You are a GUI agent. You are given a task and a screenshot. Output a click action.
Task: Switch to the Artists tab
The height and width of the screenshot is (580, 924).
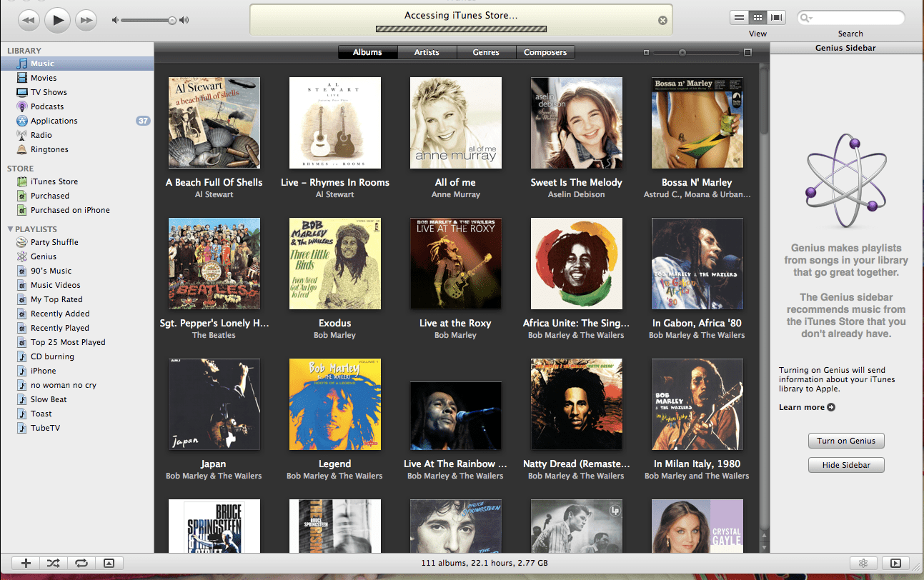[x=427, y=52]
